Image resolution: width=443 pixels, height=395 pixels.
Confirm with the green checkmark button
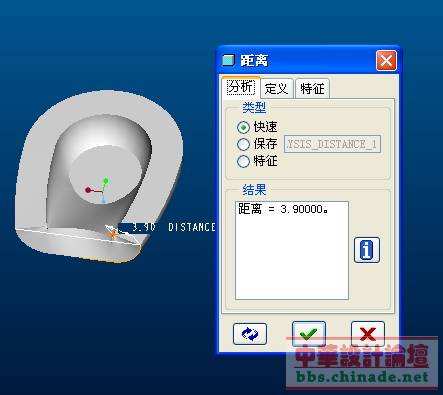pos(309,333)
